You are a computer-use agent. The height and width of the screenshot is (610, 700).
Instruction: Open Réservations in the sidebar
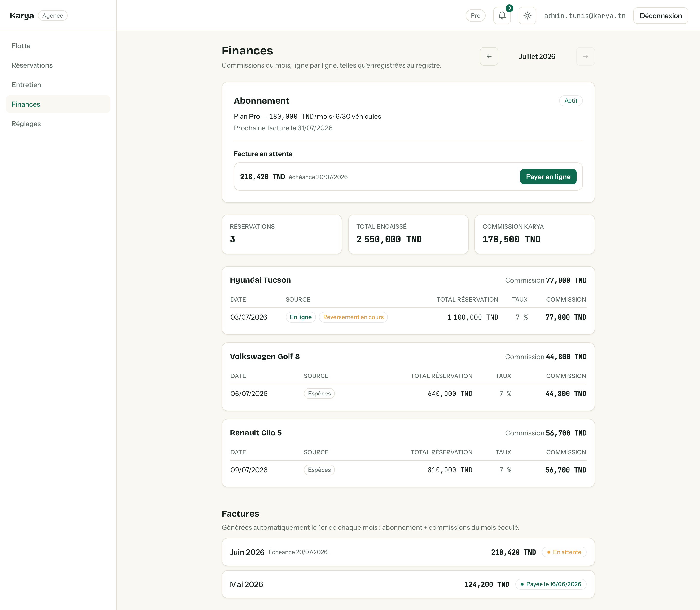[58, 65]
